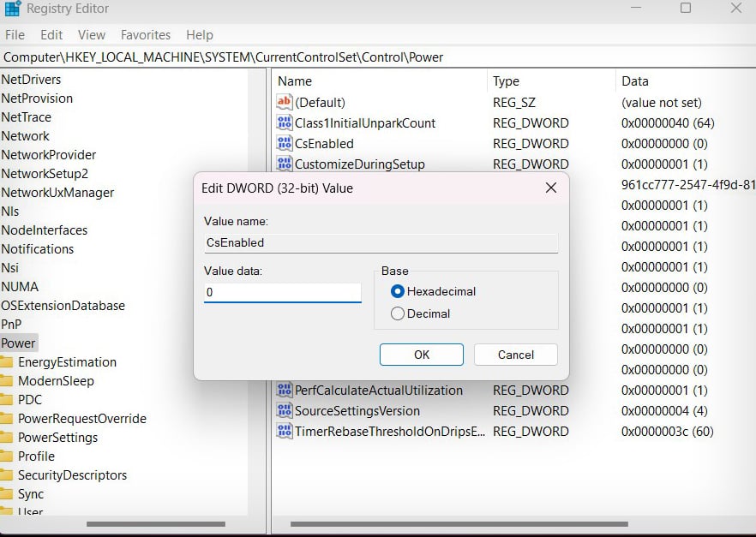Click the Value data input field
Screen dimensions: 756x537
283,292
